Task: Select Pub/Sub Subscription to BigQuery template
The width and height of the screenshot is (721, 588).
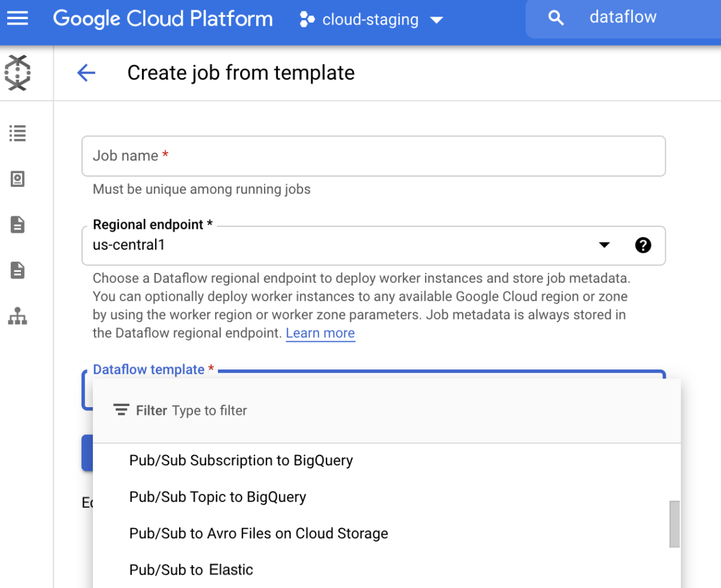Action: [x=241, y=460]
